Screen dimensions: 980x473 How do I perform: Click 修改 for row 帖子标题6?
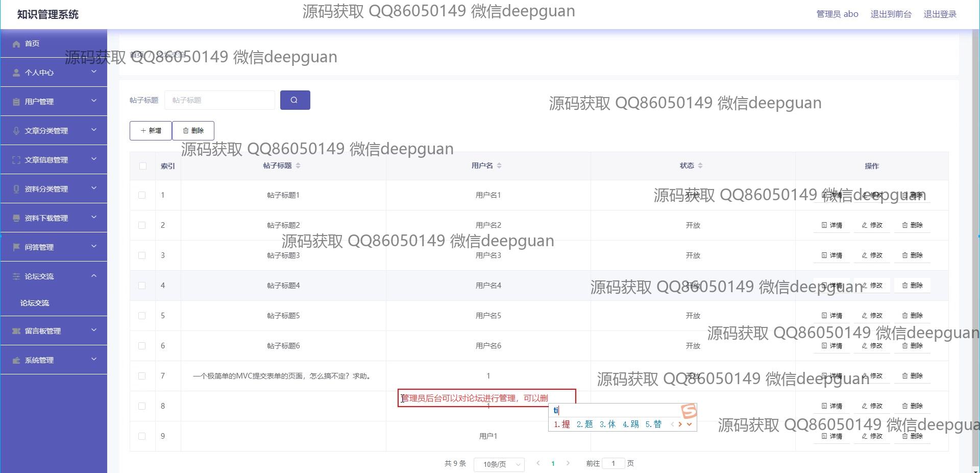(872, 346)
